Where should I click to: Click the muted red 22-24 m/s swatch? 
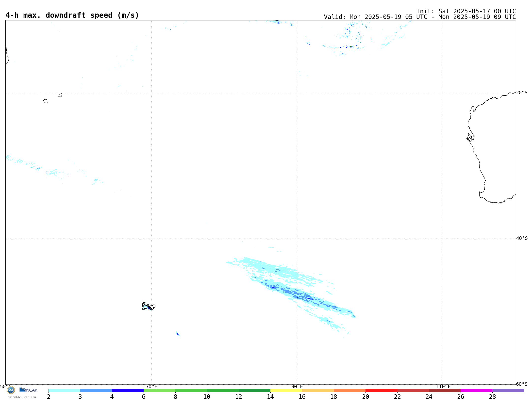(413, 391)
